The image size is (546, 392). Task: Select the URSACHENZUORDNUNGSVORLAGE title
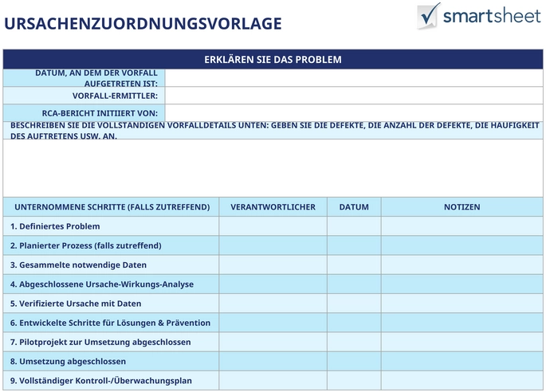pyautogui.click(x=143, y=24)
